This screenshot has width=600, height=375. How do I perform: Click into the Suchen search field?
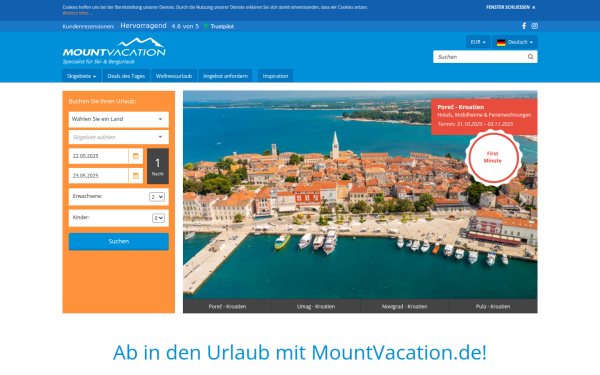pyautogui.click(x=480, y=57)
